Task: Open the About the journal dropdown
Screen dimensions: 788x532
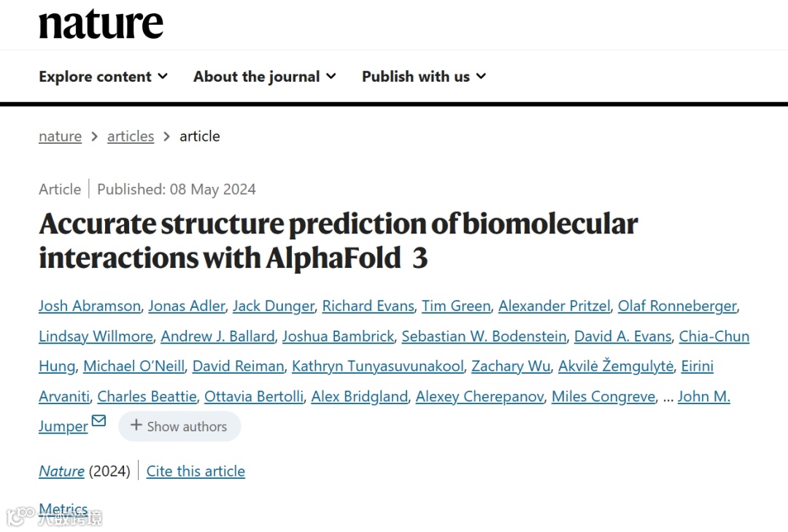Action: tap(264, 77)
